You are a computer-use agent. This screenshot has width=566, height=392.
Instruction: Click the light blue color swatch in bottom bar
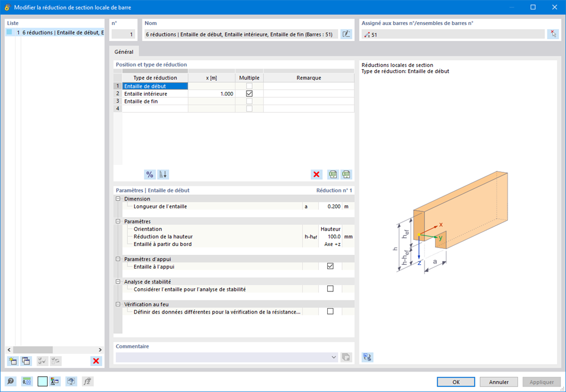pyautogui.click(x=42, y=381)
